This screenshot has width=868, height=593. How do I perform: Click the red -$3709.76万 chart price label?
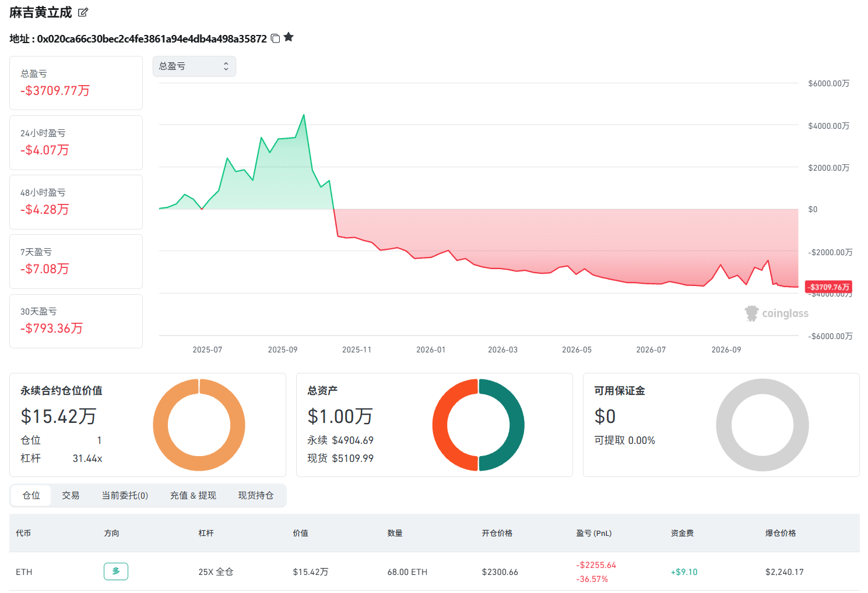click(828, 287)
